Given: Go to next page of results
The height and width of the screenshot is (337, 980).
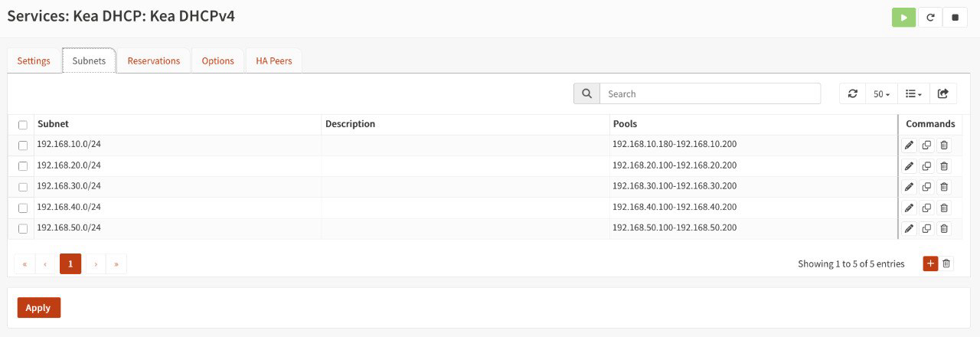Looking at the screenshot, I should coord(96,264).
